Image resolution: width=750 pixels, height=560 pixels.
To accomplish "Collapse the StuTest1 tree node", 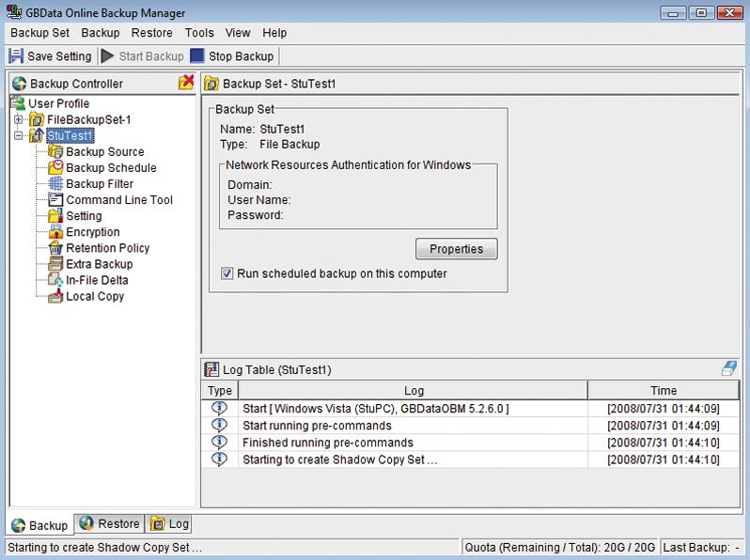I will (18, 136).
